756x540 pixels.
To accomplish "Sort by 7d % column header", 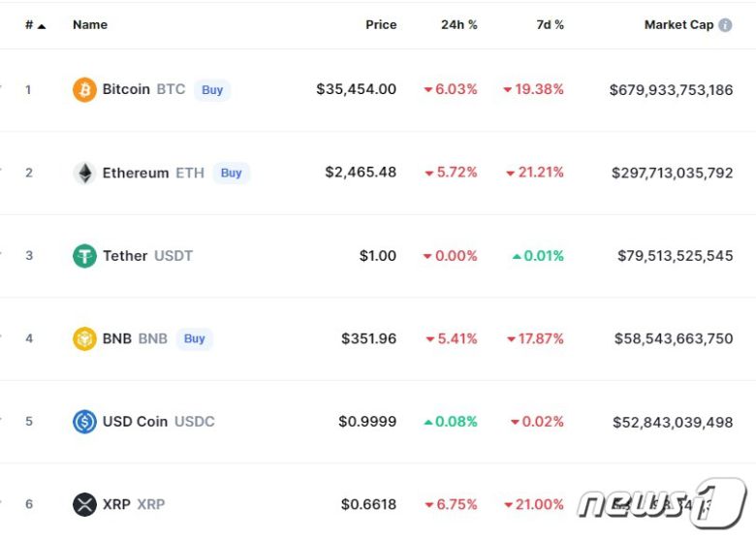I will point(550,25).
